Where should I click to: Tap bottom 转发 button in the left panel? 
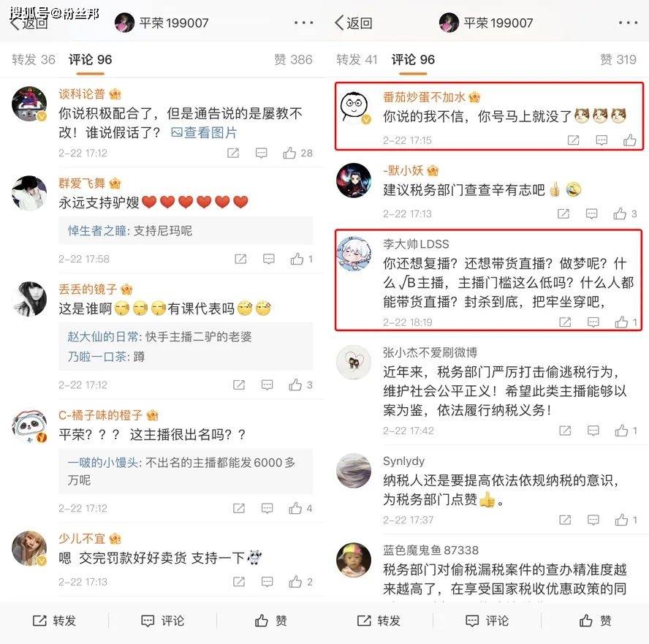(x=54, y=621)
